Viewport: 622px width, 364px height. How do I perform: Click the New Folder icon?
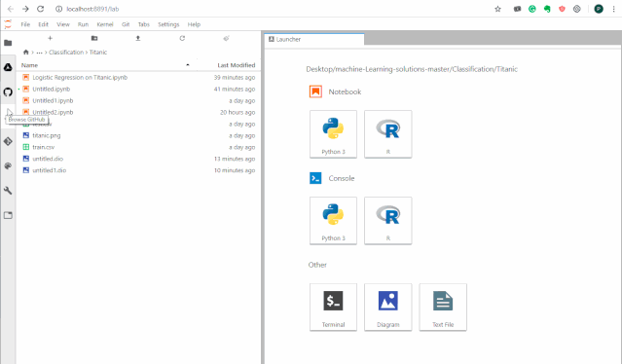point(94,38)
